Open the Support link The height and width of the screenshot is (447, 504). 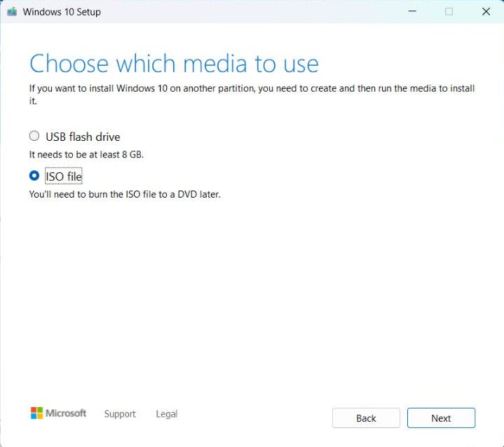click(120, 413)
